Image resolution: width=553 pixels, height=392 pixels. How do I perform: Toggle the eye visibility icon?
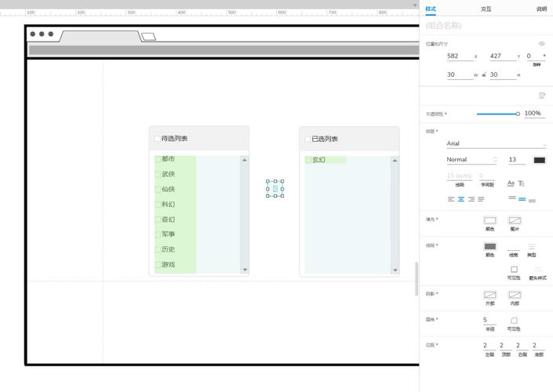point(541,44)
